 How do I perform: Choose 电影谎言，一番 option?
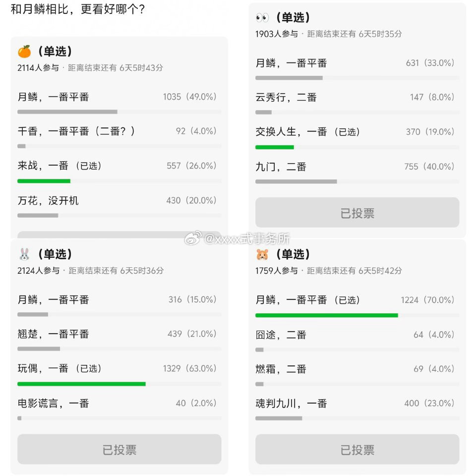[x=54, y=404]
